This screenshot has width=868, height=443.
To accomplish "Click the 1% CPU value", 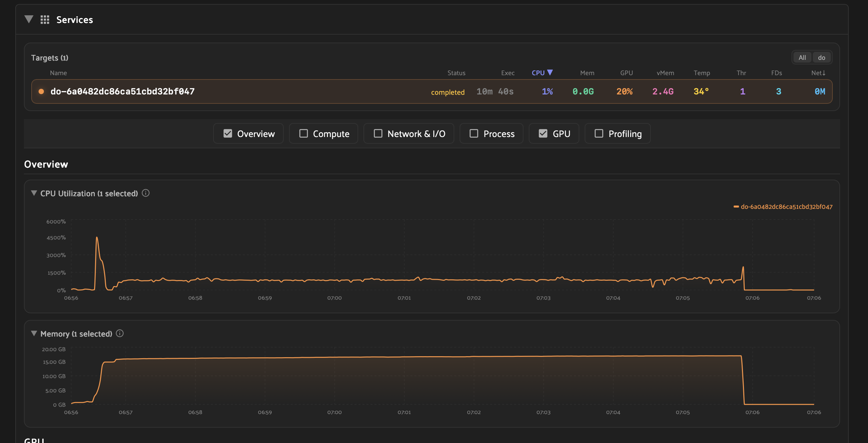I will pyautogui.click(x=547, y=91).
